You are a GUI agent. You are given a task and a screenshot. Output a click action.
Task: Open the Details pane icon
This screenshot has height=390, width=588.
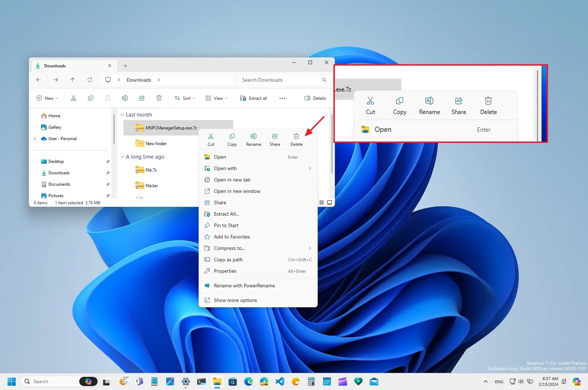tap(315, 98)
